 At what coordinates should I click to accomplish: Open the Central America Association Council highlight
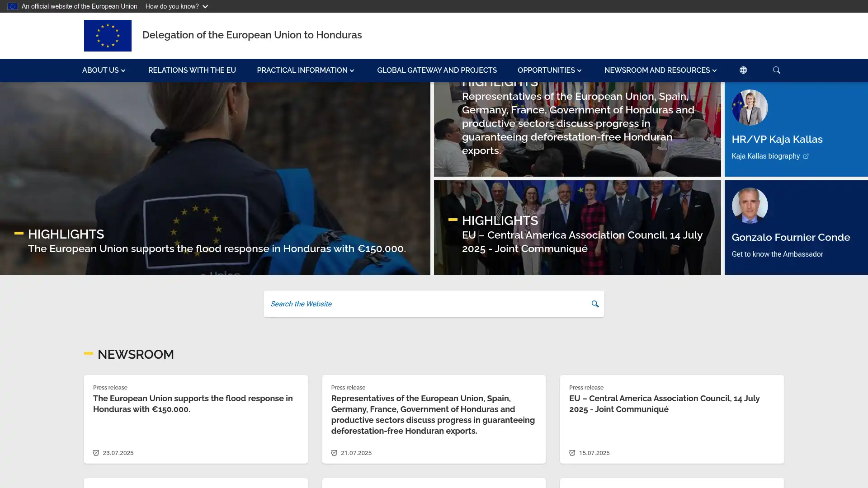click(x=582, y=242)
